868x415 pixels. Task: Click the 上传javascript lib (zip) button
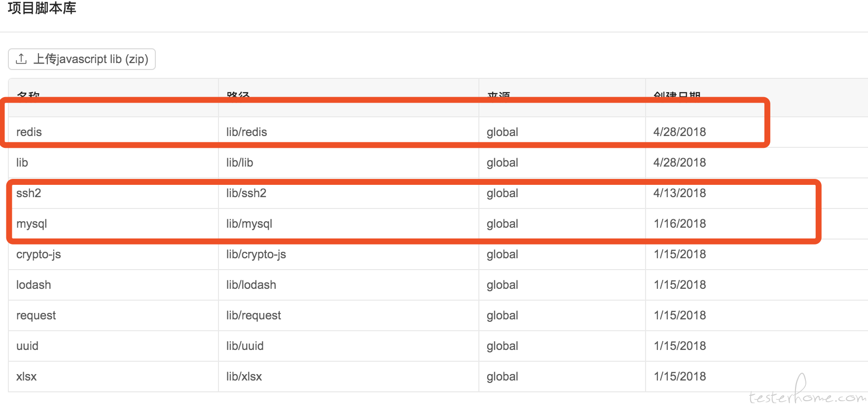point(82,59)
